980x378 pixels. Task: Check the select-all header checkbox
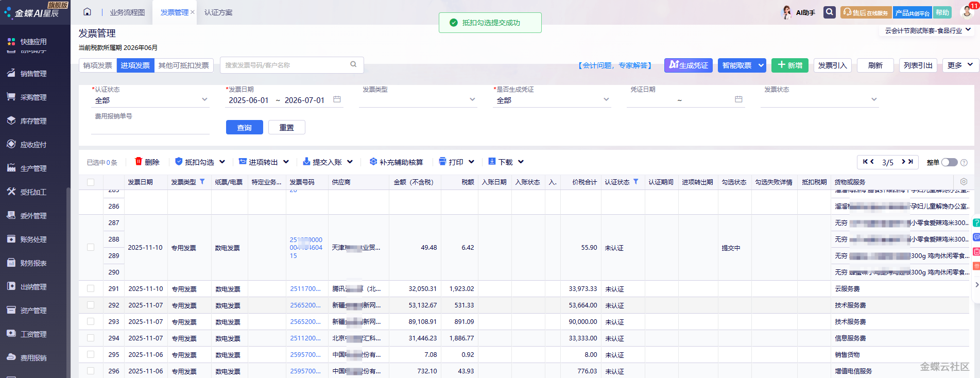pyautogui.click(x=91, y=182)
